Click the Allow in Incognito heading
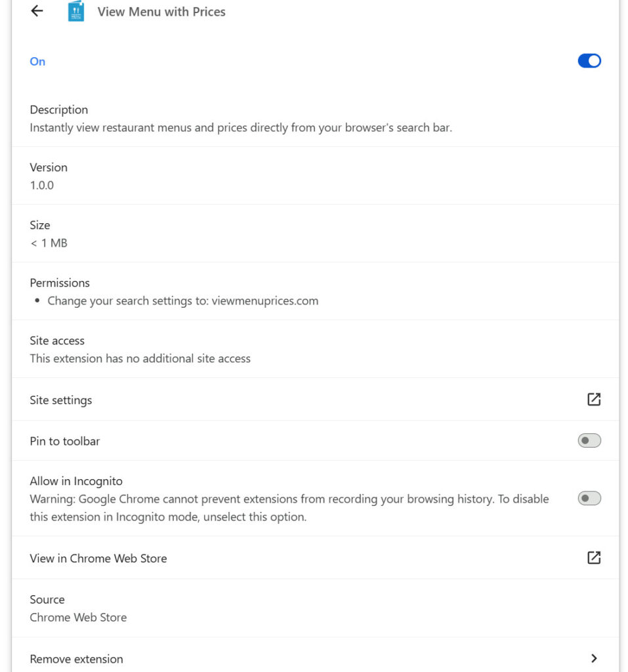 coord(76,481)
